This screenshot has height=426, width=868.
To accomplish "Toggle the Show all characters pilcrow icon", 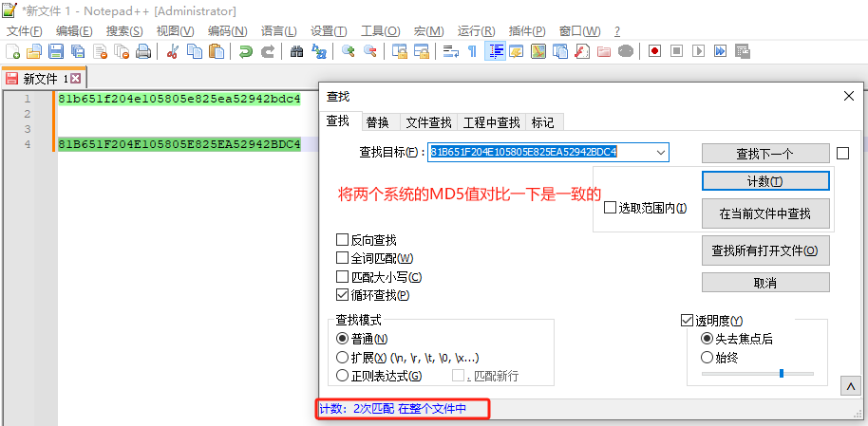I will click(472, 51).
